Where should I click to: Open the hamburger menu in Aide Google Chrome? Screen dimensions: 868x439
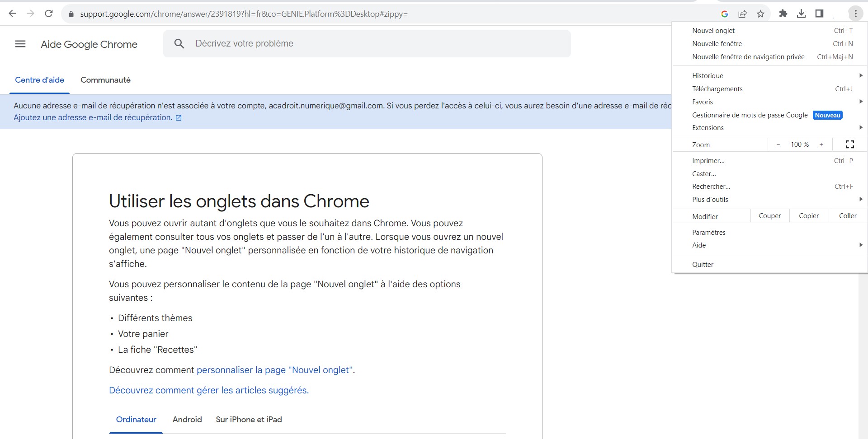(x=20, y=44)
